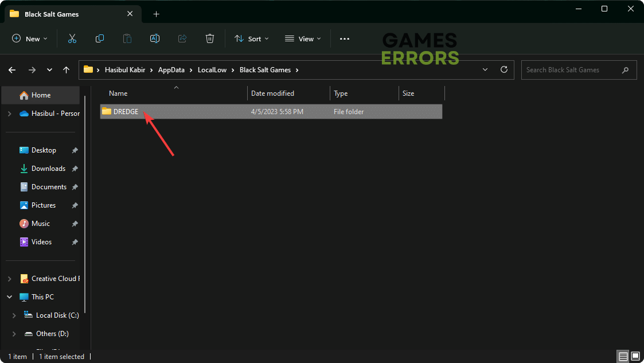Open the See more ellipsis menu
The width and height of the screenshot is (644, 363).
pyautogui.click(x=344, y=38)
